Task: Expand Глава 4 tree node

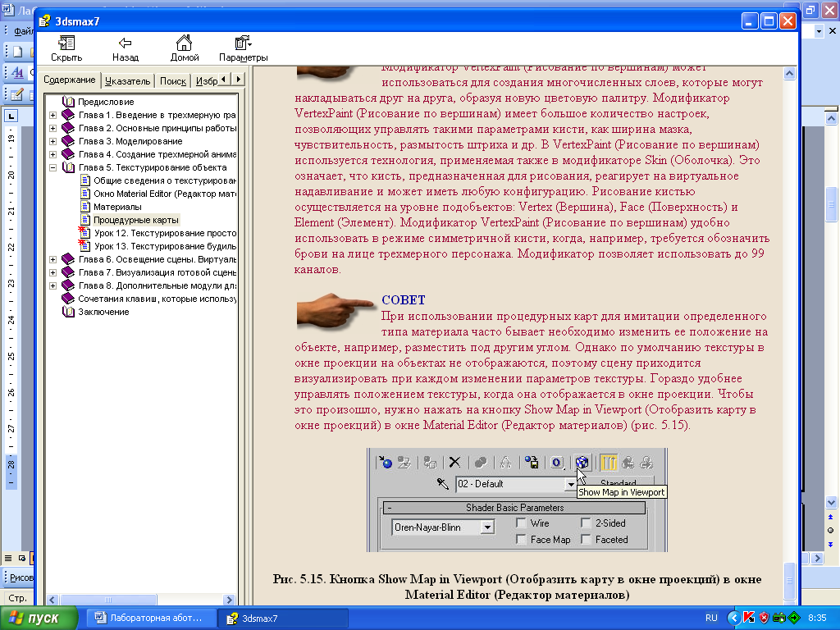Action: click(x=53, y=154)
